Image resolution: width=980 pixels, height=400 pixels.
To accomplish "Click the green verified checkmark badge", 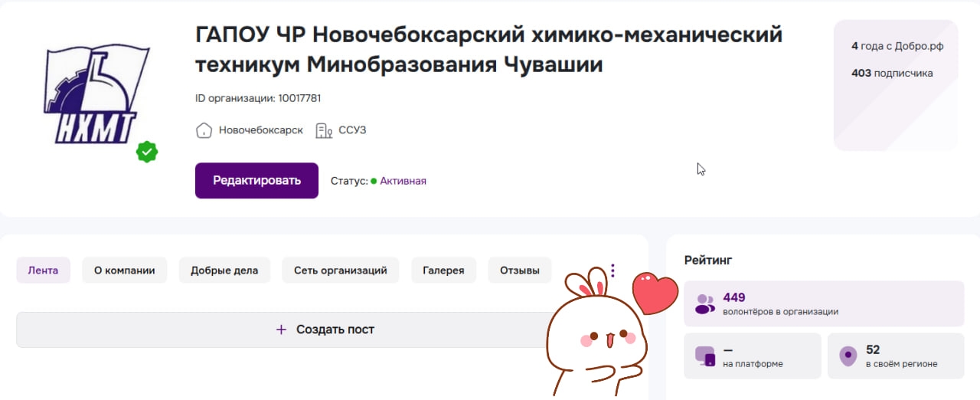I will pos(147,152).
